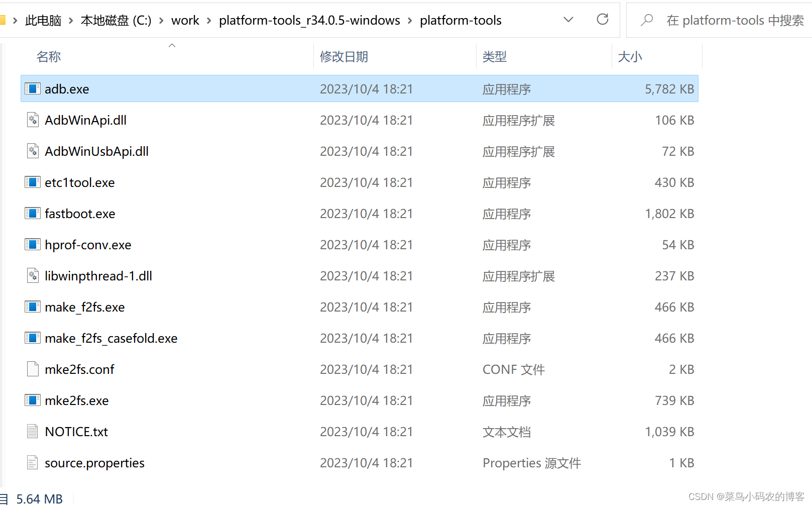Click the adb.exe application icon
This screenshot has height=506, width=812.
(x=33, y=89)
